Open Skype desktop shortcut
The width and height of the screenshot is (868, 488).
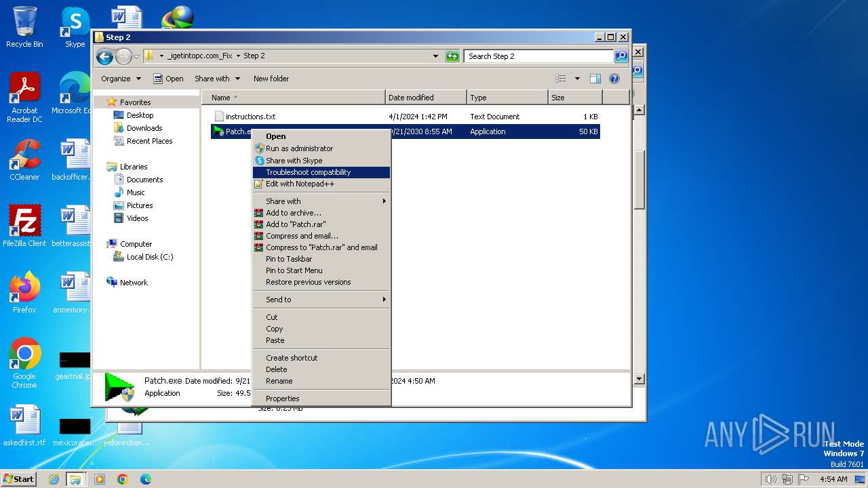75,27
